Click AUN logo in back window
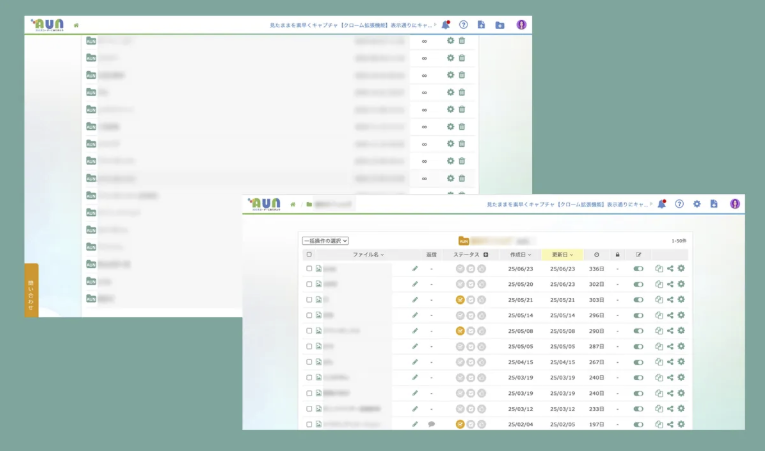This screenshot has height=451, width=765. (45, 24)
